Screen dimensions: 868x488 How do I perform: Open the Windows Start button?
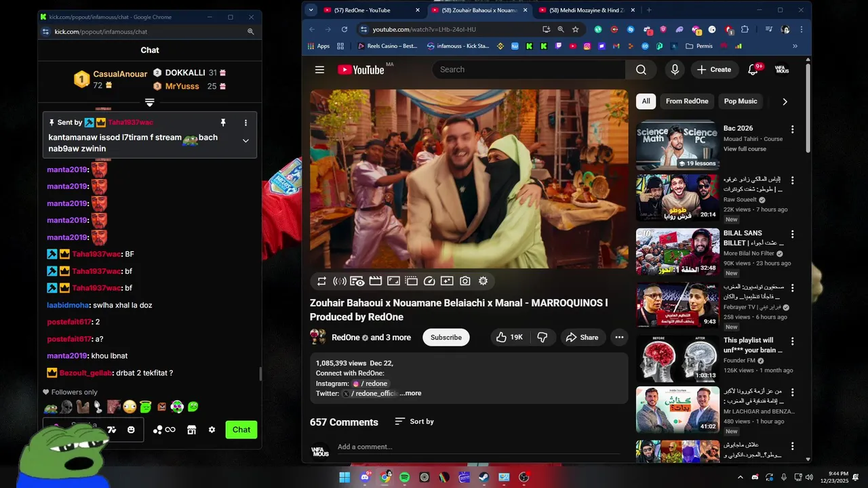(344, 477)
